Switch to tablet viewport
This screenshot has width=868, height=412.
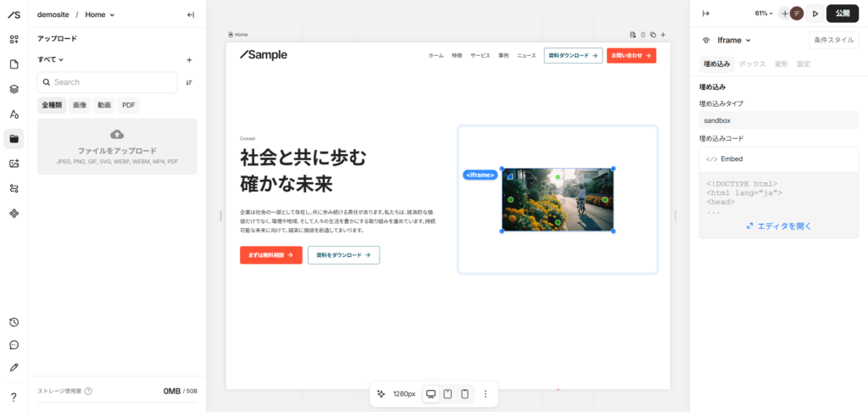point(448,393)
